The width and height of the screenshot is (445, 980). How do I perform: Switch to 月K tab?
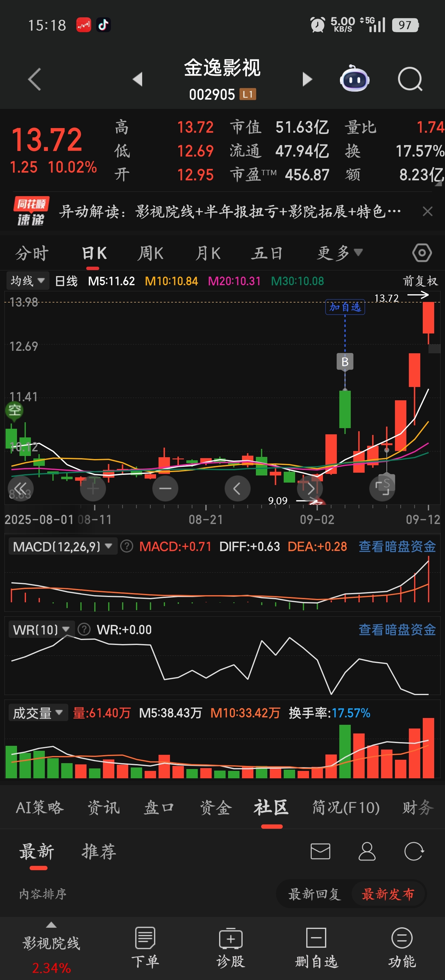click(207, 253)
